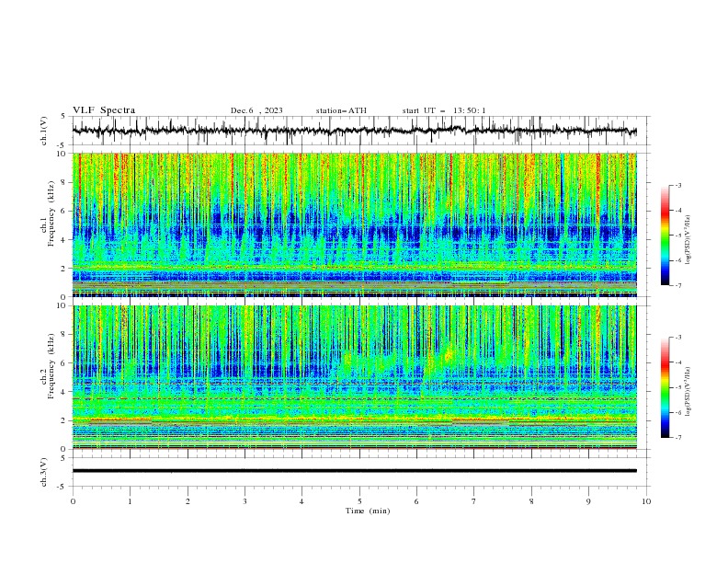Click time axis tick label 7
The height and width of the screenshot is (563, 728).
point(474,501)
